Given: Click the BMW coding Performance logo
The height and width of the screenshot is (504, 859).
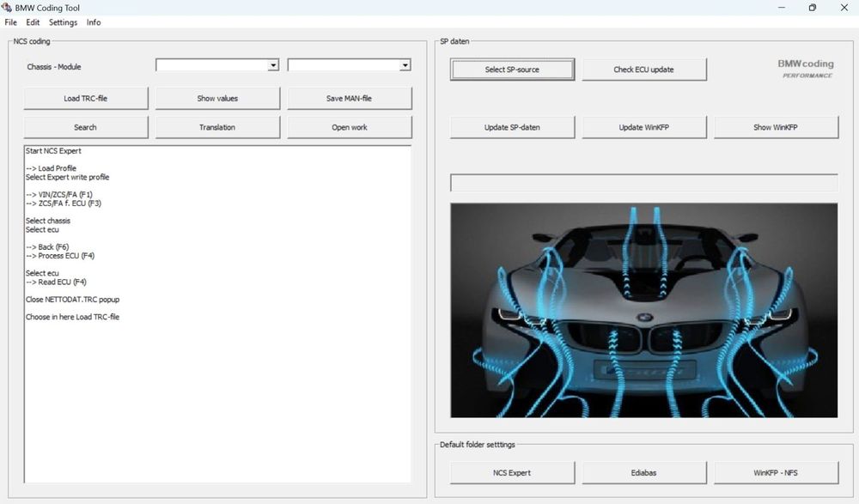Looking at the screenshot, I should pyautogui.click(x=806, y=69).
